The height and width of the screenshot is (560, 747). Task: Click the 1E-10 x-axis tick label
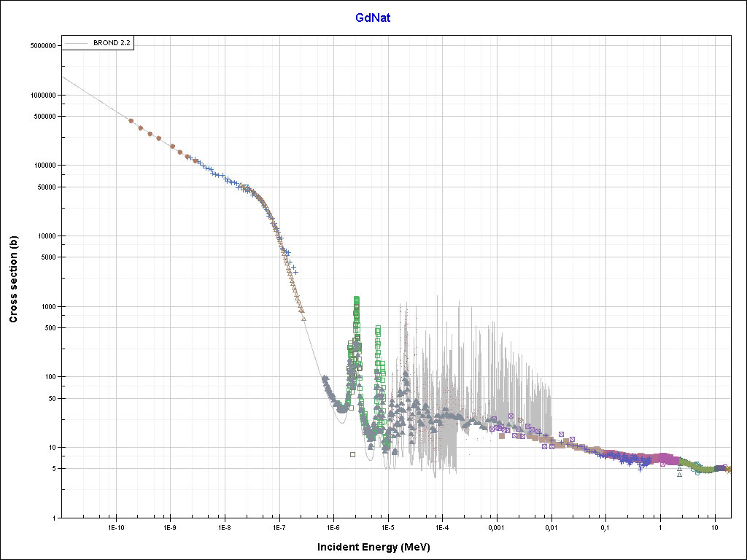[x=115, y=526]
